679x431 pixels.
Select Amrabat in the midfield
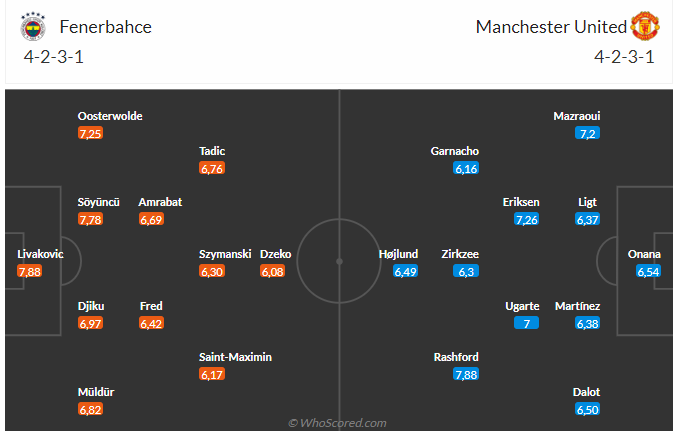pyautogui.click(x=160, y=202)
